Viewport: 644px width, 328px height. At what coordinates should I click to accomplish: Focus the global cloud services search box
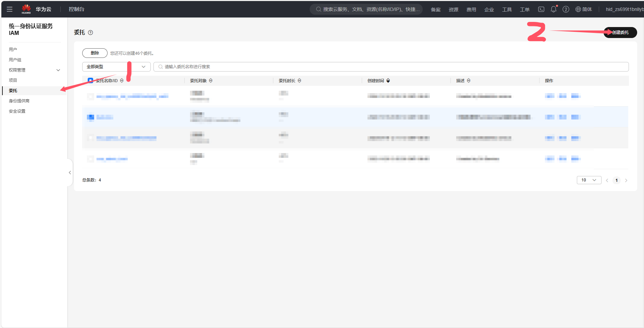click(366, 9)
